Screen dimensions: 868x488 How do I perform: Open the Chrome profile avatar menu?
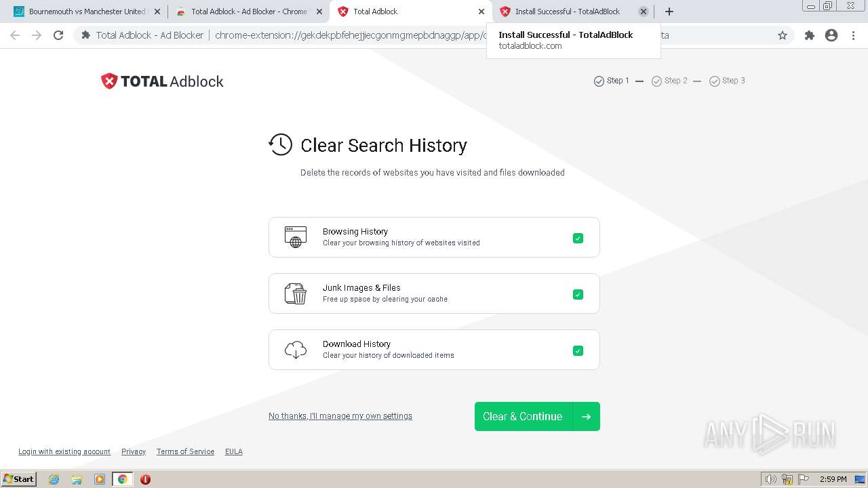(831, 35)
